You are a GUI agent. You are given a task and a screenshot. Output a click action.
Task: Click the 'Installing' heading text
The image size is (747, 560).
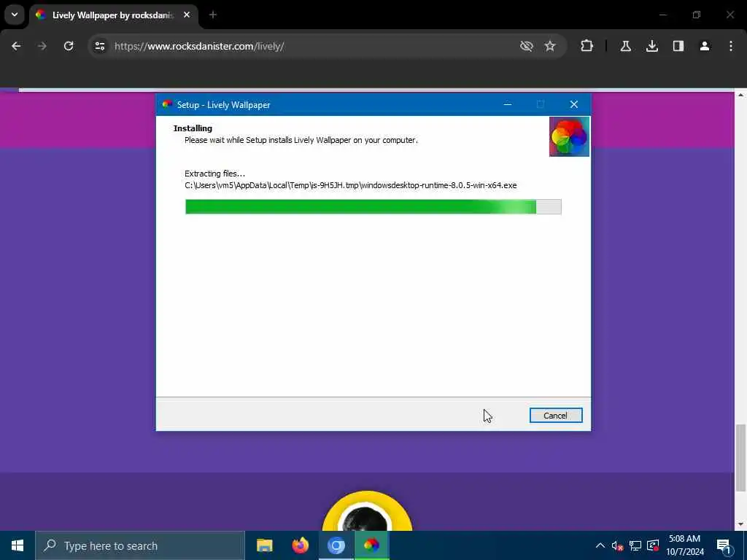click(193, 128)
